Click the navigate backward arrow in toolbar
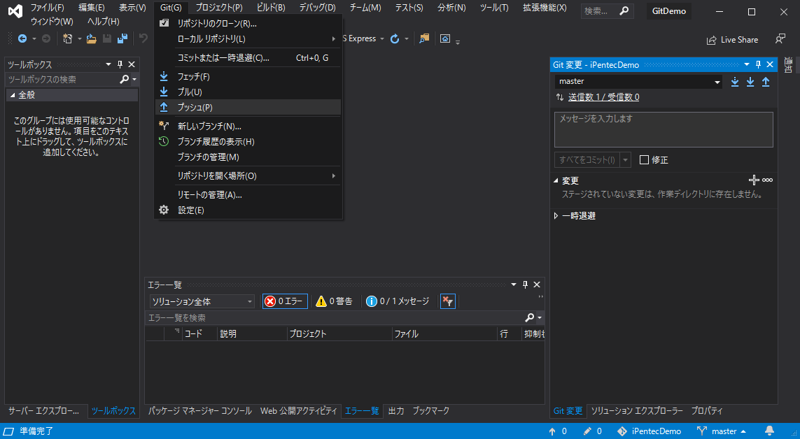This screenshot has width=800, height=439. (x=22, y=39)
